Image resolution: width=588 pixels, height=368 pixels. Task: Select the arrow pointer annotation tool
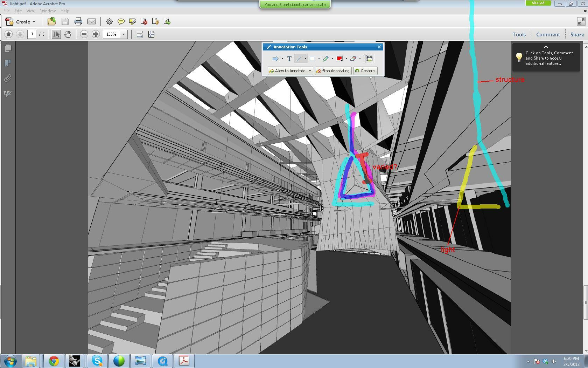click(x=275, y=59)
